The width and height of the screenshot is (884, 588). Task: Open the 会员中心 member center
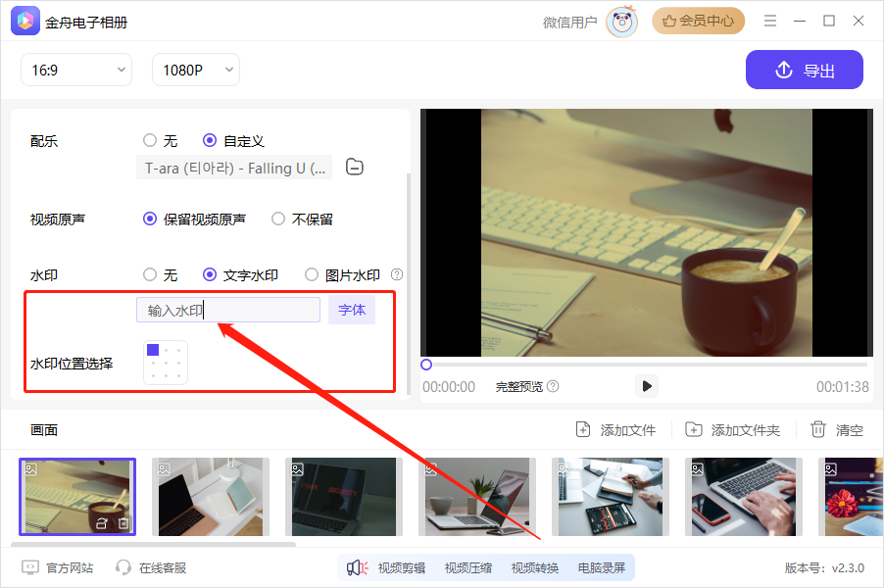tap(698, 21)
